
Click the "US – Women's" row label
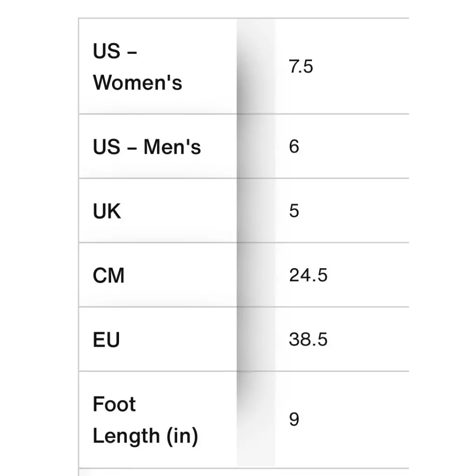tap(137, 67)
